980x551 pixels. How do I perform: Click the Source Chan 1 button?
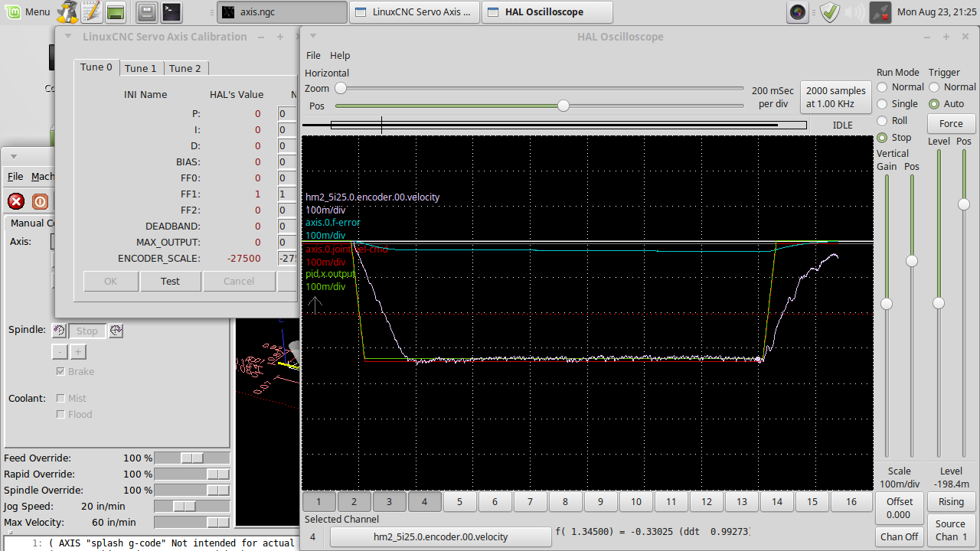pyautogui.click(x=951, y=530)
